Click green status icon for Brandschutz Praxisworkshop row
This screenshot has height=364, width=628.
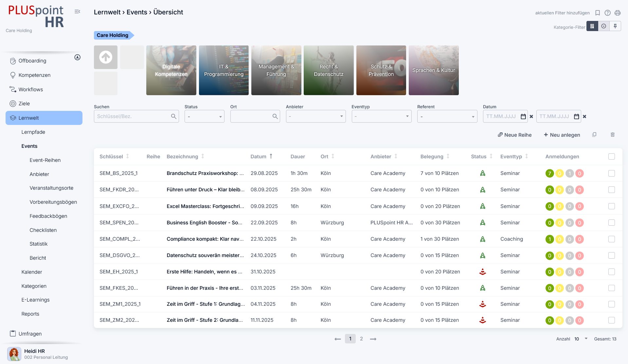click(x=482, y=173)
